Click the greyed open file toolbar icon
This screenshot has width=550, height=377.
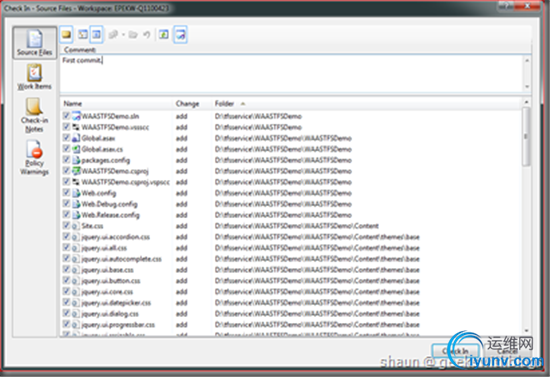[x=133, y=34]
